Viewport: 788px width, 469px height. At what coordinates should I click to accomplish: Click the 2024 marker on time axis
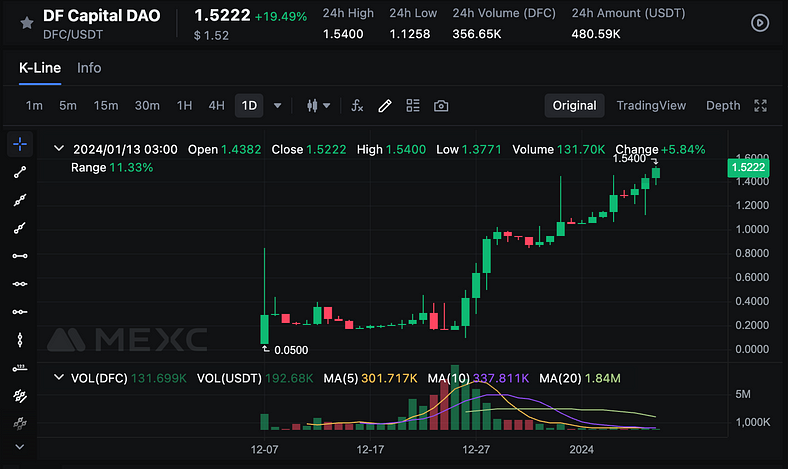click(x=581, y=449)
